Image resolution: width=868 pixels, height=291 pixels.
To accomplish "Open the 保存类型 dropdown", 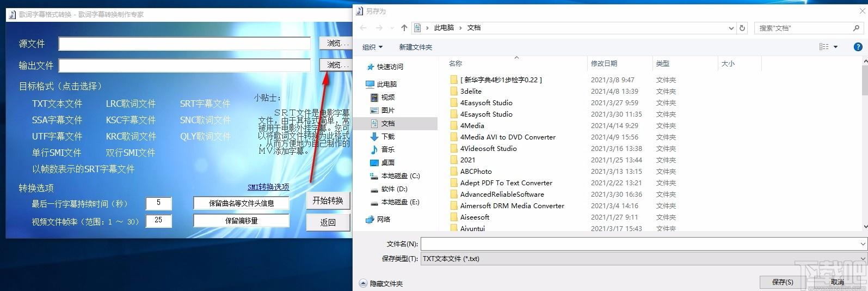I will tap(863, 259).
